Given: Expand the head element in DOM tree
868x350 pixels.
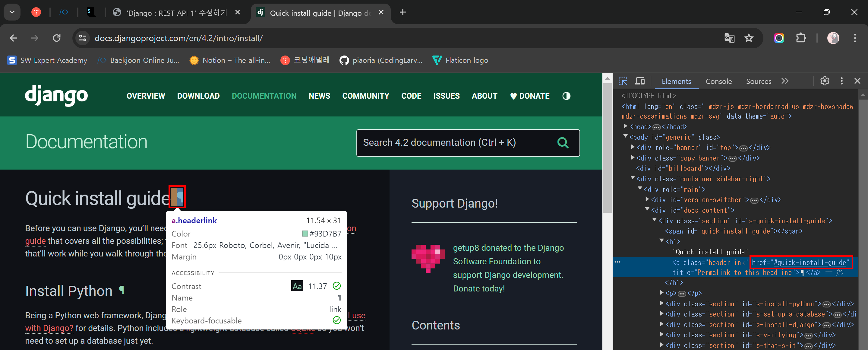Looking at the screenshot, I should pos(625,126).
